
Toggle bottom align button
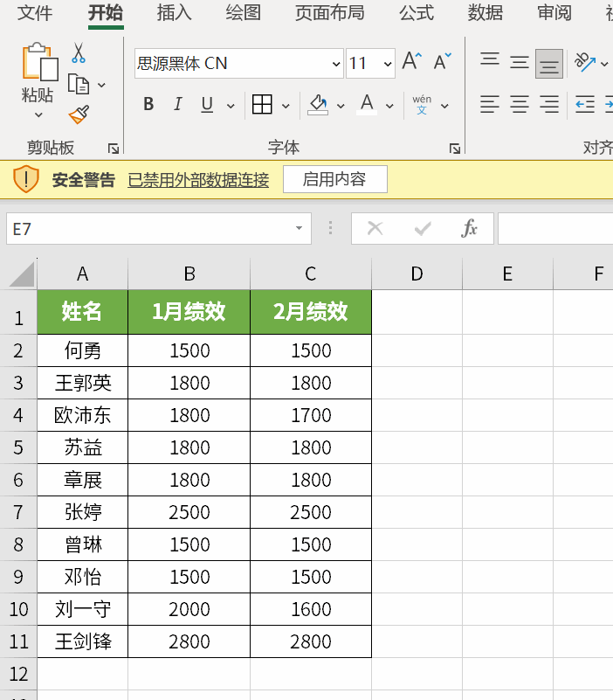[x=548, y=64]
